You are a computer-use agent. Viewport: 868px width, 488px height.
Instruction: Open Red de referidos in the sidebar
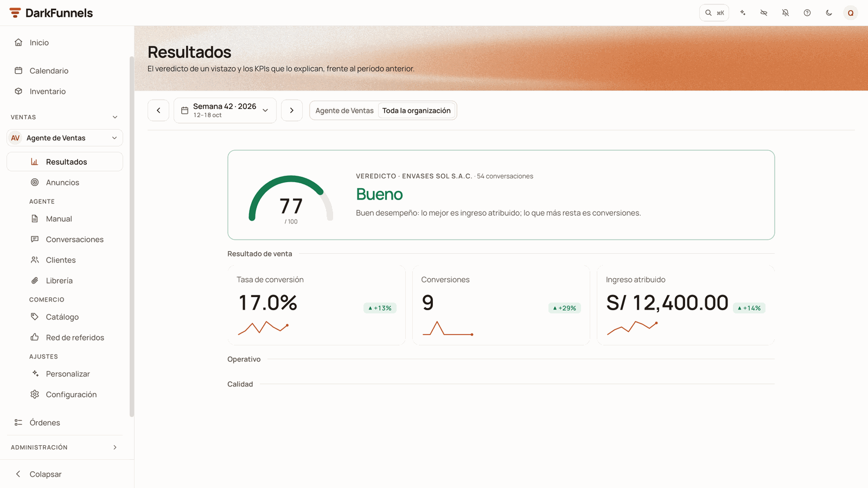(x=65, y=337)
